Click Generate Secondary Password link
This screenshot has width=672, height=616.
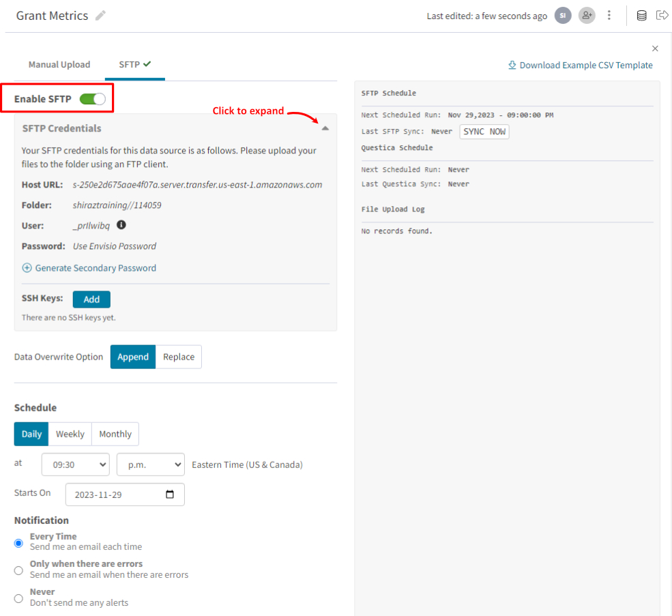click(x=89, y=268)
